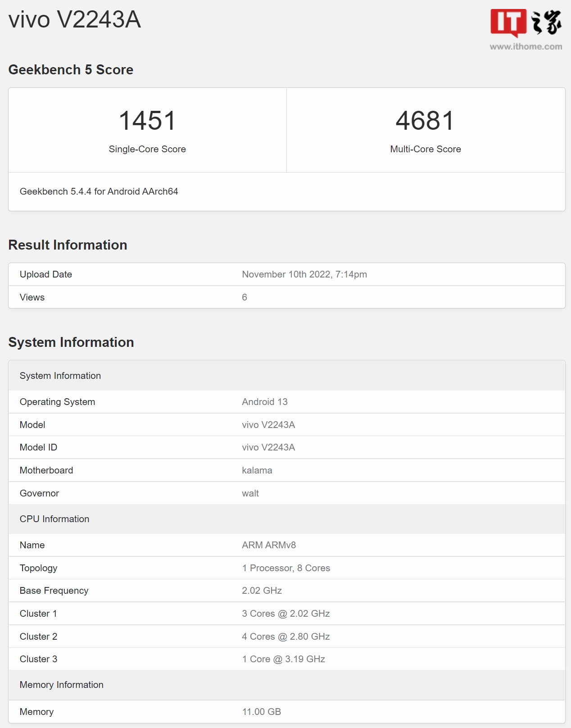This screenshot has width=571, height=728.
Task: Select the Android 13 value
Action: point(265,402)
